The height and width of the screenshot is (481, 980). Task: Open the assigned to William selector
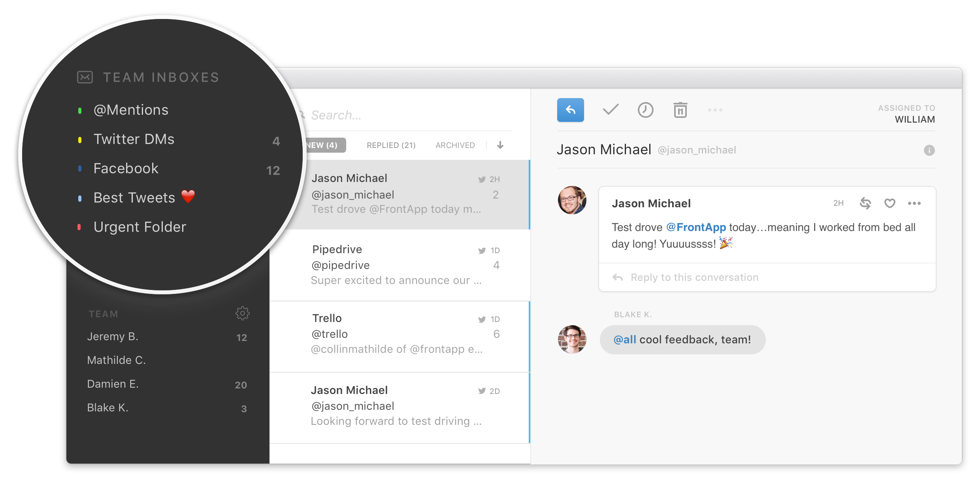(x=914, y=119)
